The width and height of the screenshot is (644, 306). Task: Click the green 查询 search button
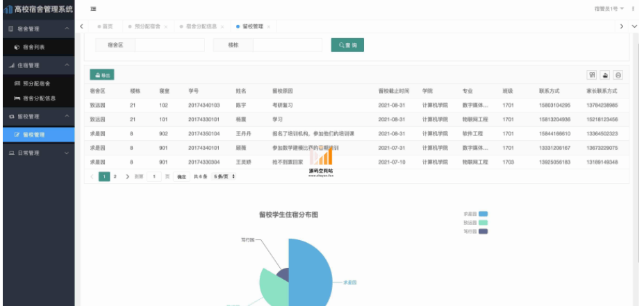pyautogui.click(x=347, y=45)
